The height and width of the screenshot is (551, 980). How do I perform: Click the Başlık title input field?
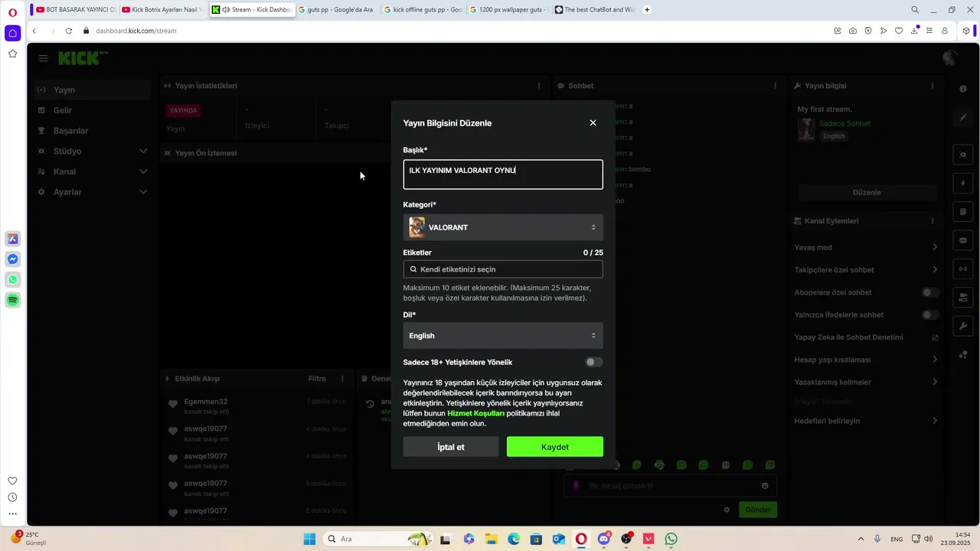tap(503, 174)
